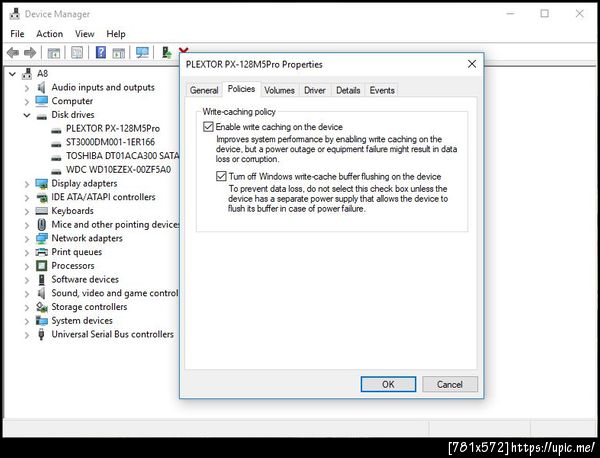This screenshot has height=458, width=600.
Task: Expand Audio inputs and outputs node
Action: pyautogui.click(x=27, y=88)
